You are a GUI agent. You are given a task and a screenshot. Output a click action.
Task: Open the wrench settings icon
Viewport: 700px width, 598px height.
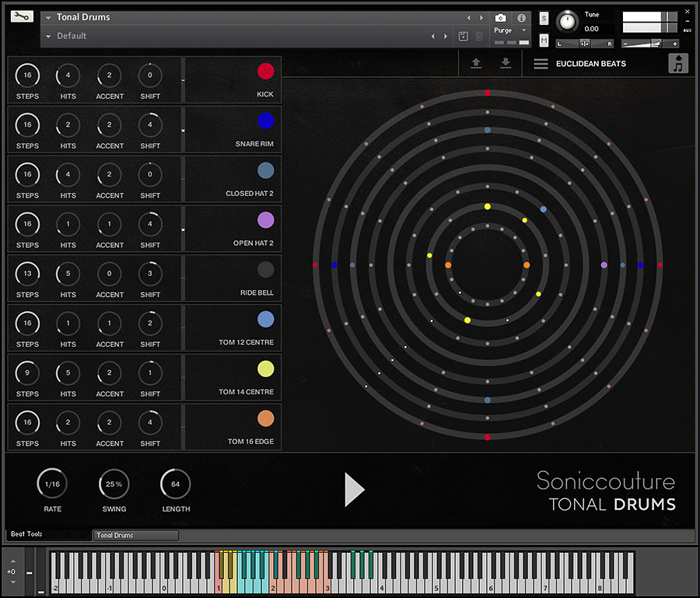(22, 16)
